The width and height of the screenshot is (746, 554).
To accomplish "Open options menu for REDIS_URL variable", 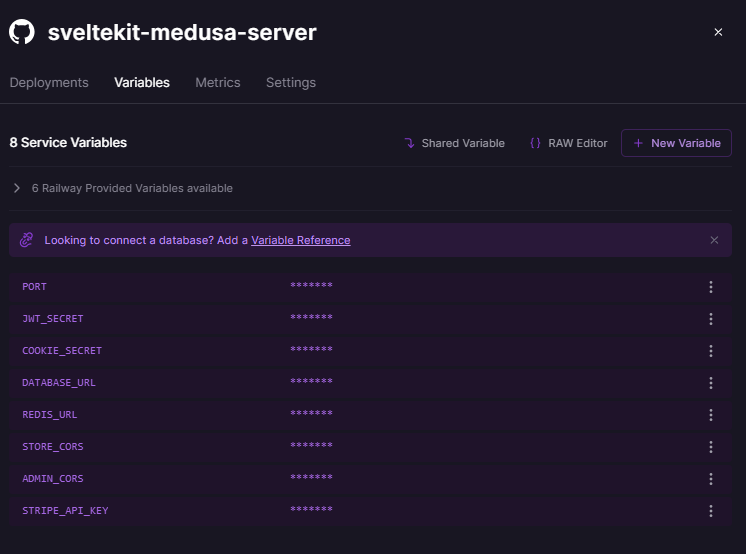I will coord(711,415).
